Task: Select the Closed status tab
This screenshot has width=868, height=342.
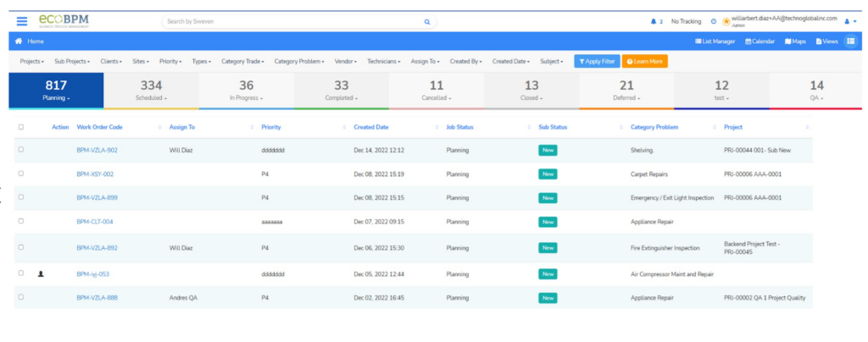Action: point(531,91)
